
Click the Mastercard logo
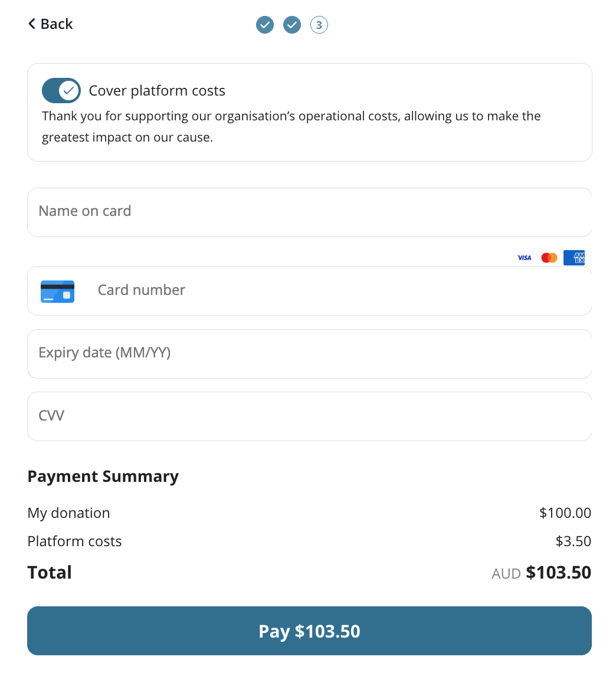(549, 258)
